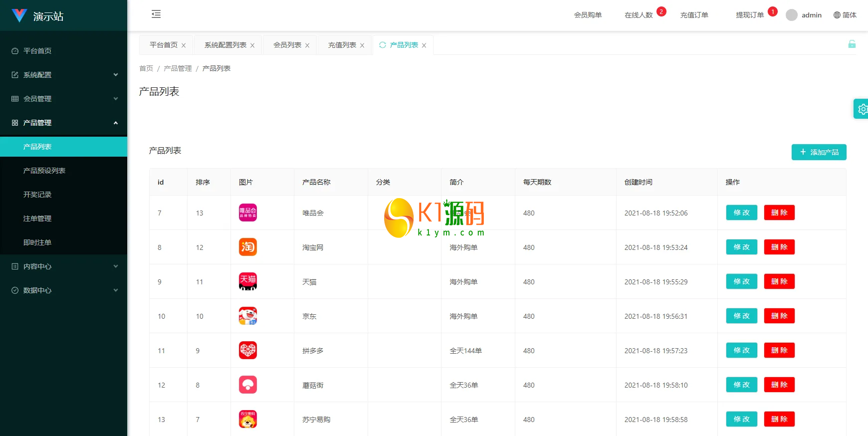Click 修改 for the 京东 row
The height and width of the screenshot is (436, 868).
pos(741,316)
